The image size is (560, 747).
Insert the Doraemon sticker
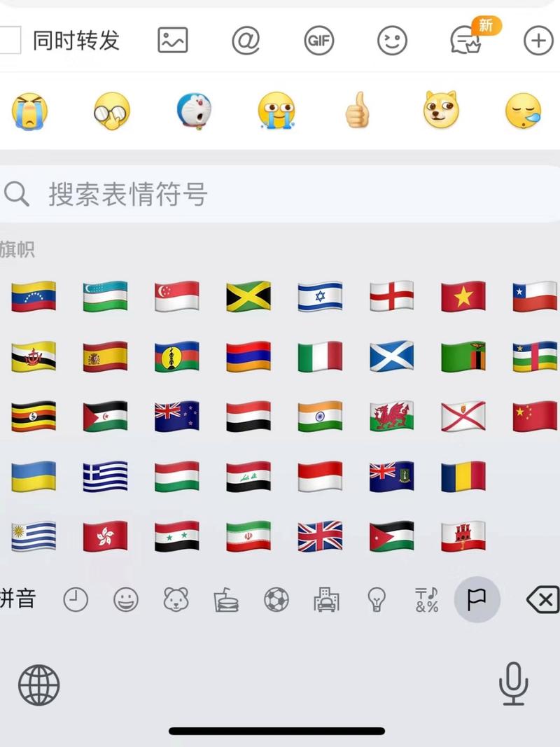coord(194,111)
